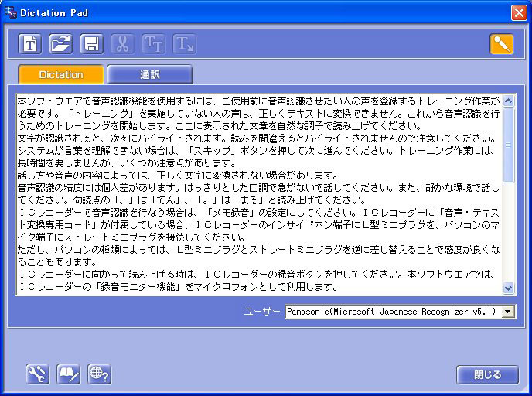The width and height of the screenshot is (532, 396).
Task: Open the globe help icon
Action: pyautogui.click(x=99, y=374)
